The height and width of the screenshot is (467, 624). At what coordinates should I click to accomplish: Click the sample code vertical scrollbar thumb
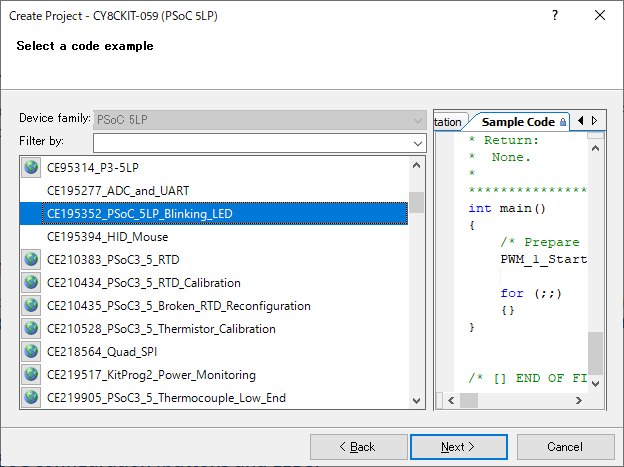point(596,353)
